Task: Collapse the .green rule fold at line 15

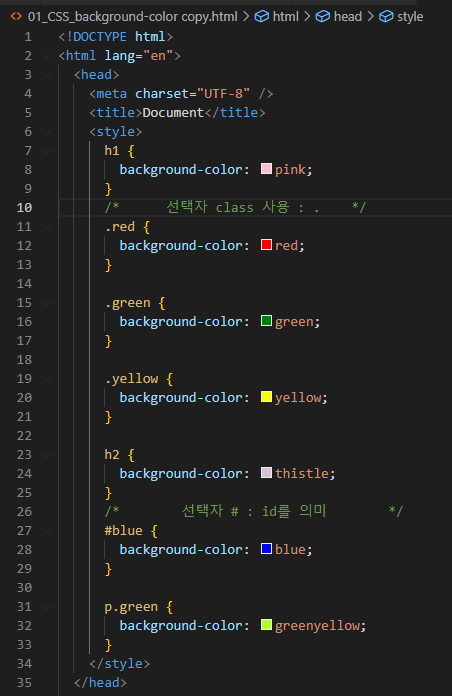Action: pos(47,303)
